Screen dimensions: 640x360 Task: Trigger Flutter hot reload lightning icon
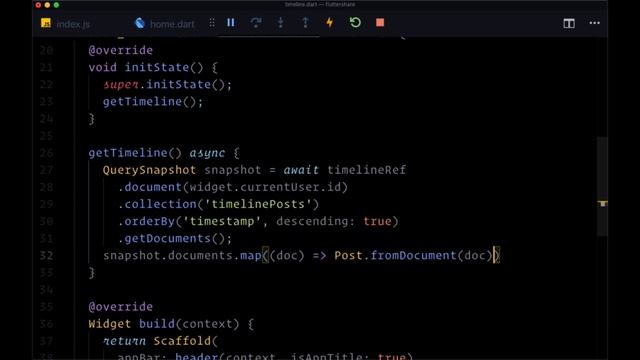(330, 22)
